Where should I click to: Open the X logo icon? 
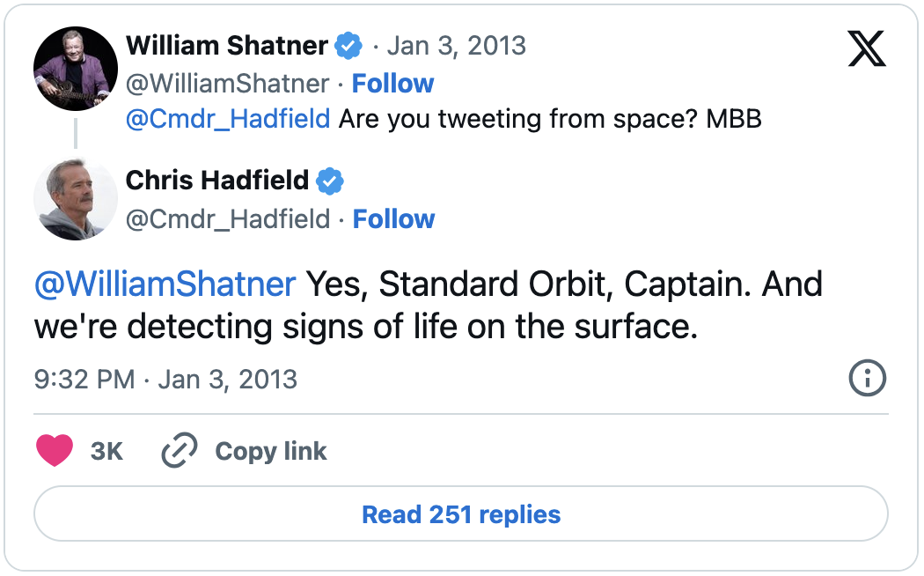pyautogui.click(x=867, y=48)
